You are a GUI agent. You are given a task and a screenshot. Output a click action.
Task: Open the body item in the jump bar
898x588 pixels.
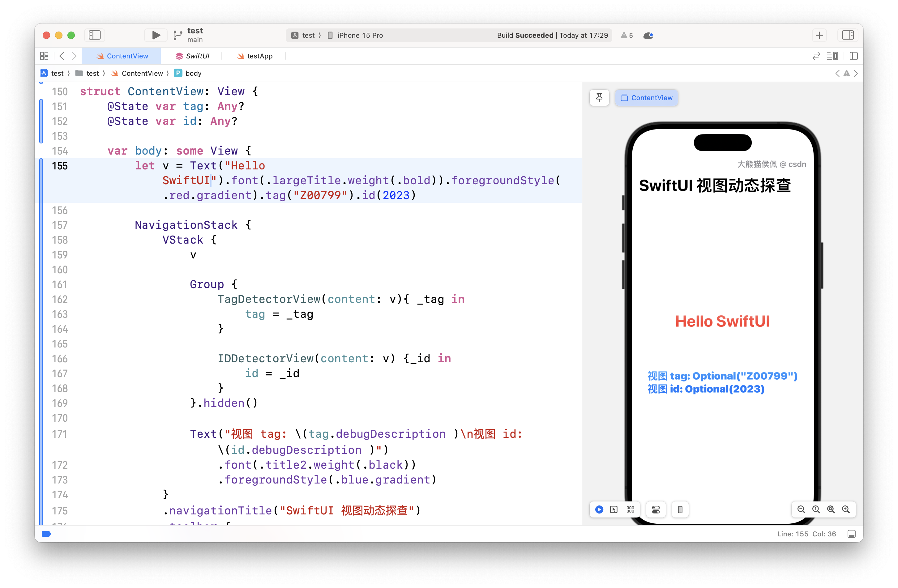193,73
